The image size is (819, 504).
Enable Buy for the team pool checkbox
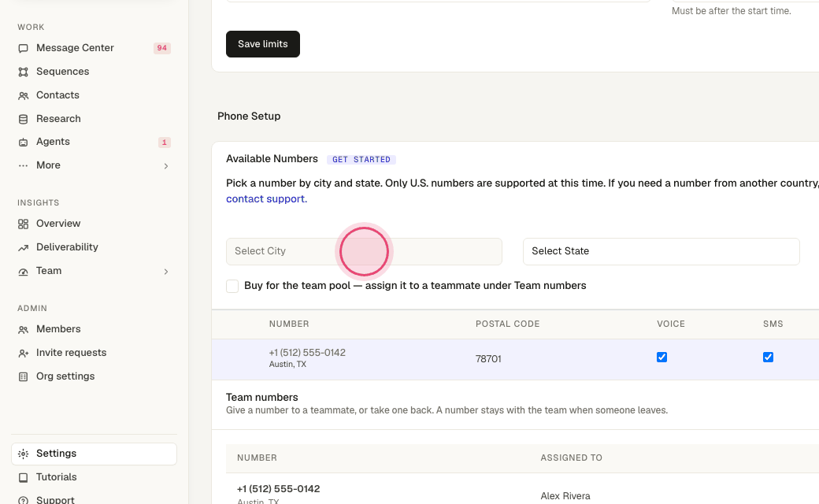(232, 286)
